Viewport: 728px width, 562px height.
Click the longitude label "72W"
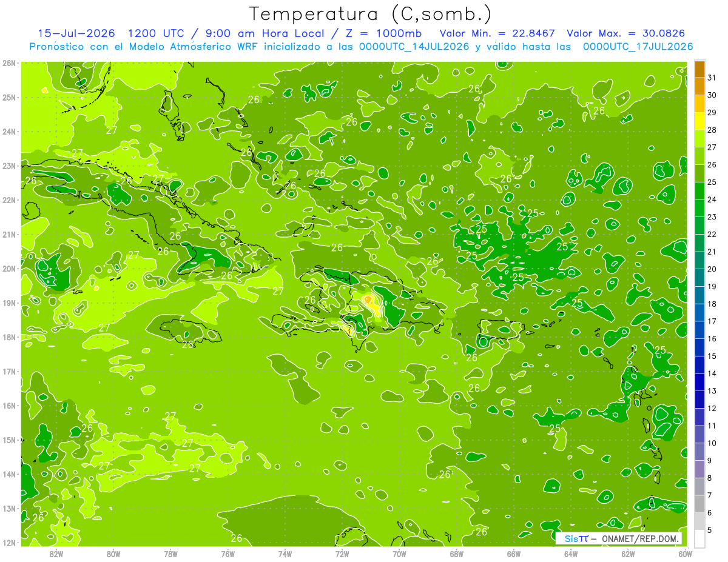(x=342, y=554)
